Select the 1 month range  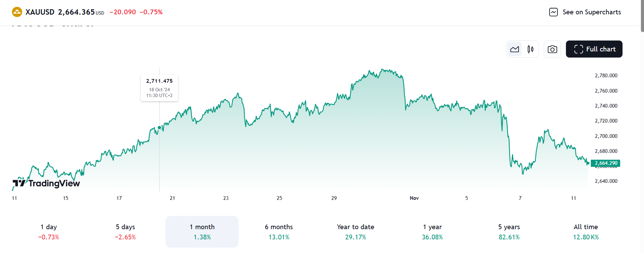(202, 232)
